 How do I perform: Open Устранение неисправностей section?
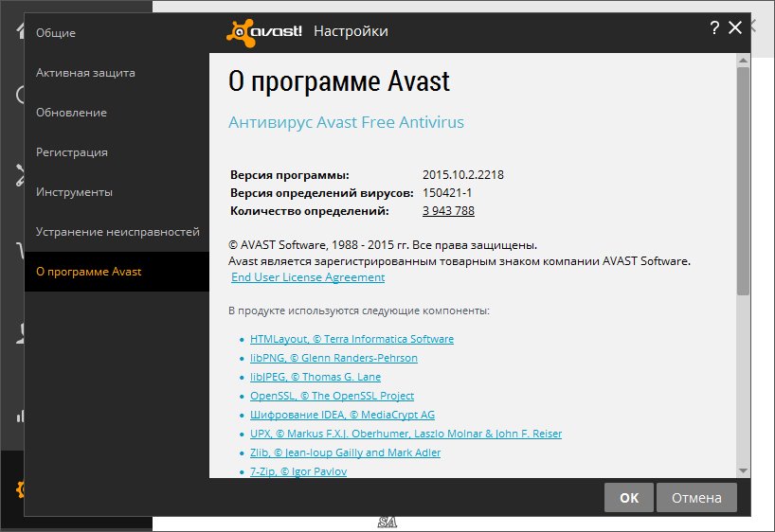pos(117,232)
